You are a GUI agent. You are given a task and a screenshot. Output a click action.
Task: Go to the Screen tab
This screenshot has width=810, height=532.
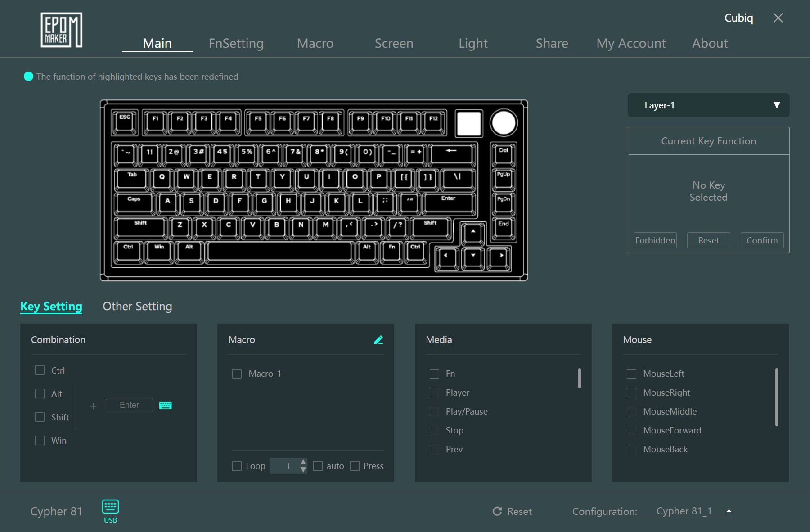(x=394, y=43)
